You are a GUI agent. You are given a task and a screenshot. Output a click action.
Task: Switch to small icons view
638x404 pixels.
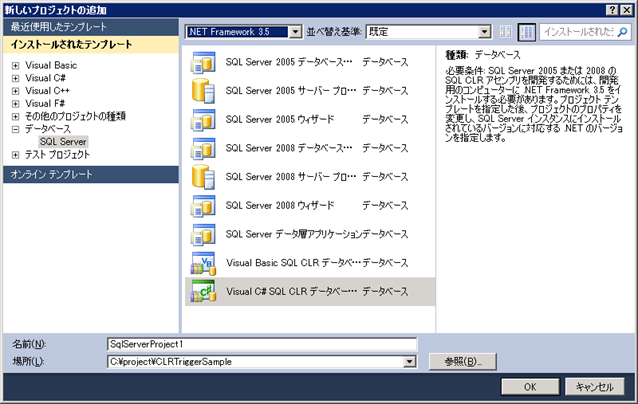pos(506,32)
